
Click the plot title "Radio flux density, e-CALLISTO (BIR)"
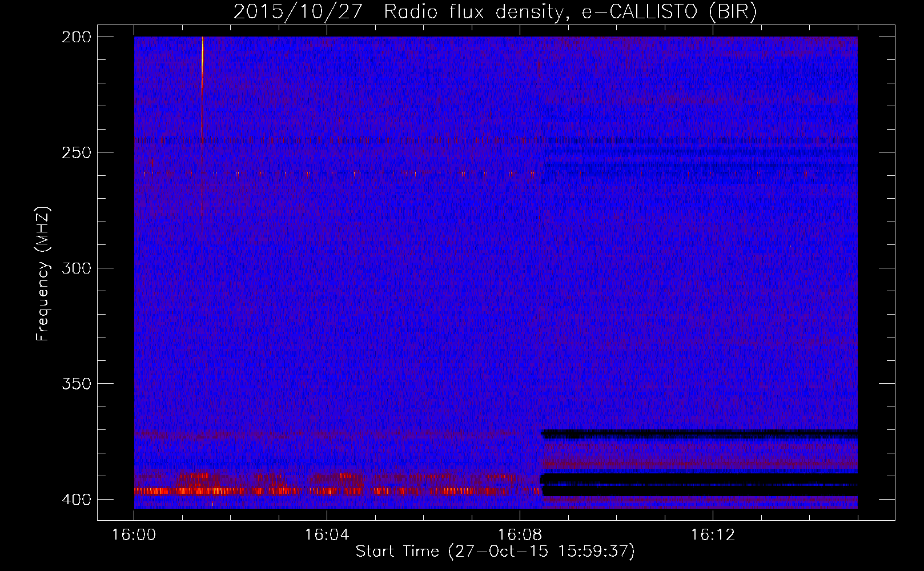click(x=571, y=11)
